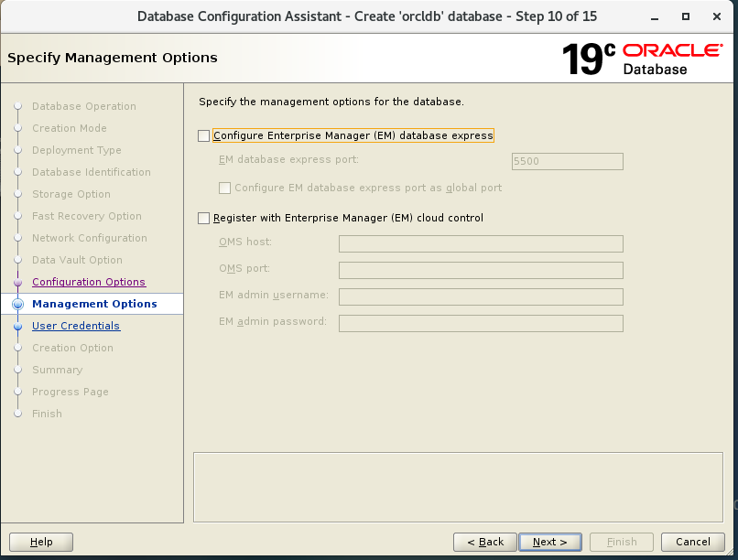Click the step marker beside Management Options
Screen dimensions: 738x560
coord(19,304)
